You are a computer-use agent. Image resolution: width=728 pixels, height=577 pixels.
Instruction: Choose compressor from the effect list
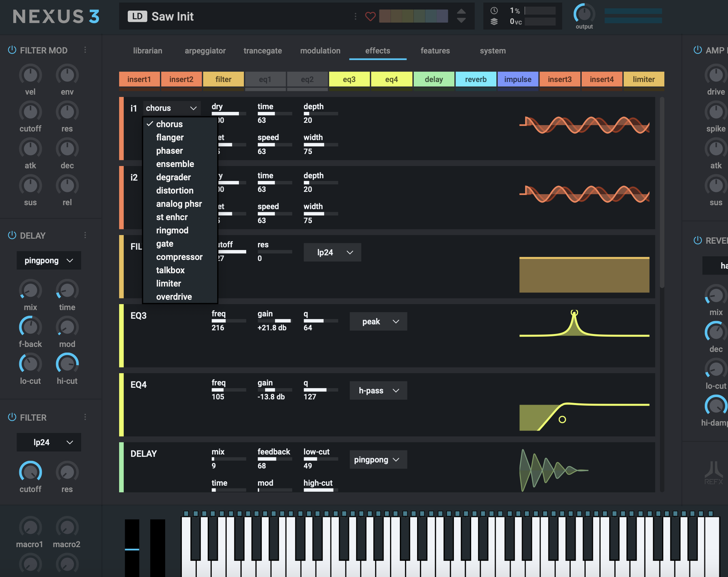pos(180,257)
